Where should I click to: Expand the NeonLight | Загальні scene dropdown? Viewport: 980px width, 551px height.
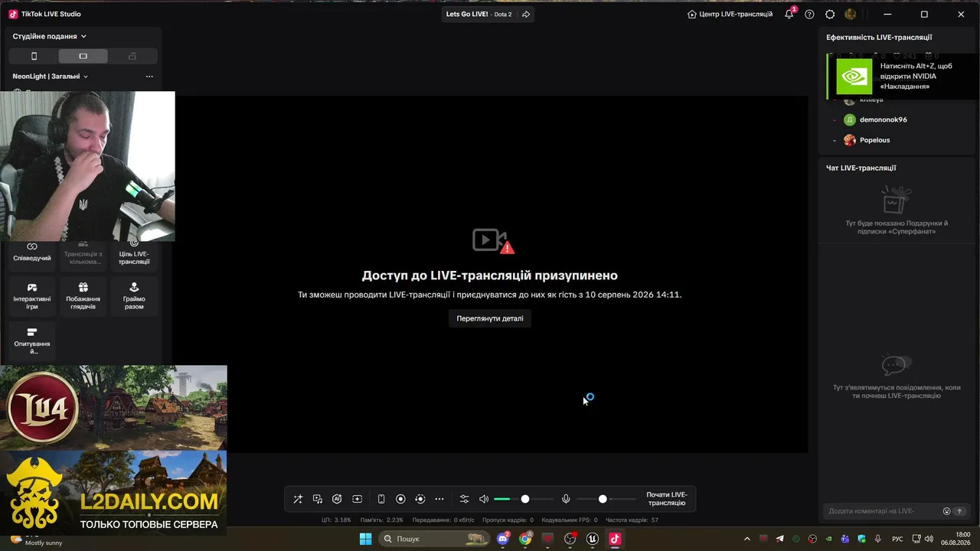click(51, 77)
